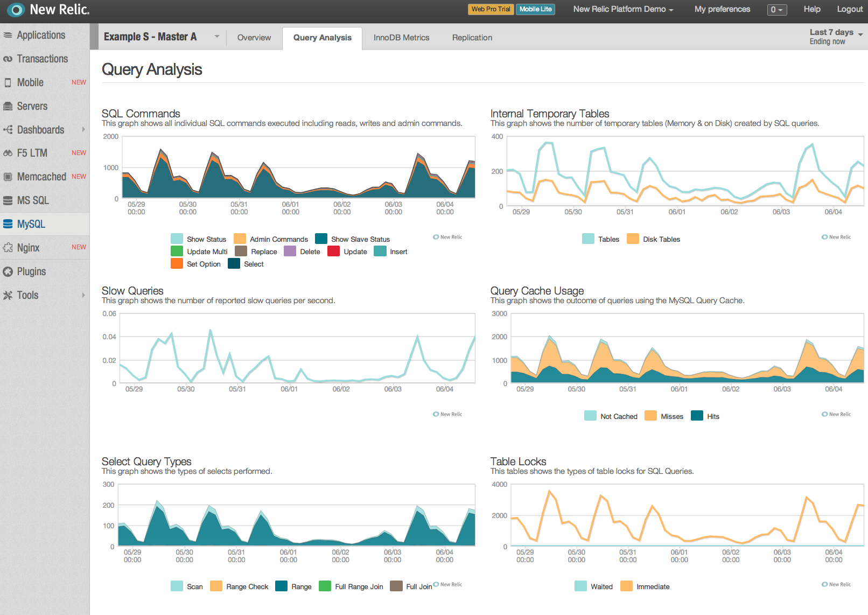The width and height of the screenshot is (868, 615).
Task: Click the Slow Queries line chart
Action: pyautogui.click(x=297, y=348)
